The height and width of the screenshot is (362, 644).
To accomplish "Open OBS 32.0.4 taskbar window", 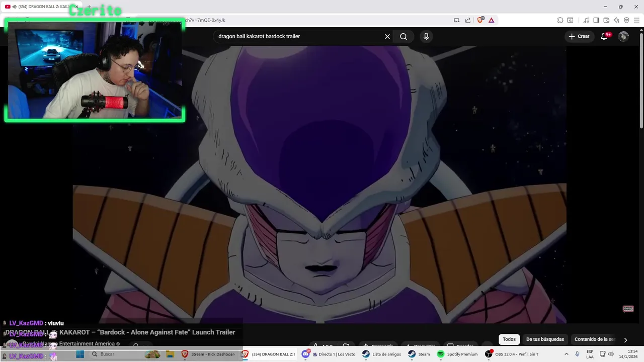I will click(x=512, y=354).
